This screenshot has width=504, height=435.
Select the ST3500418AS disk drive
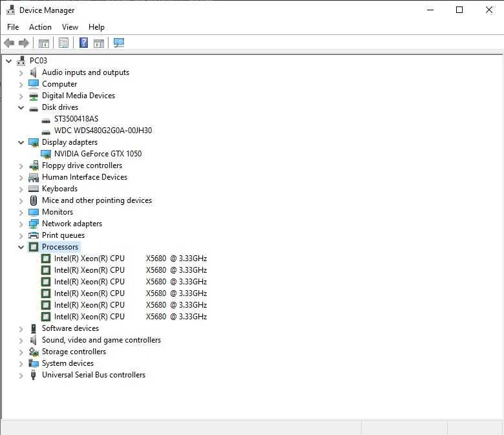pos(76,119)
